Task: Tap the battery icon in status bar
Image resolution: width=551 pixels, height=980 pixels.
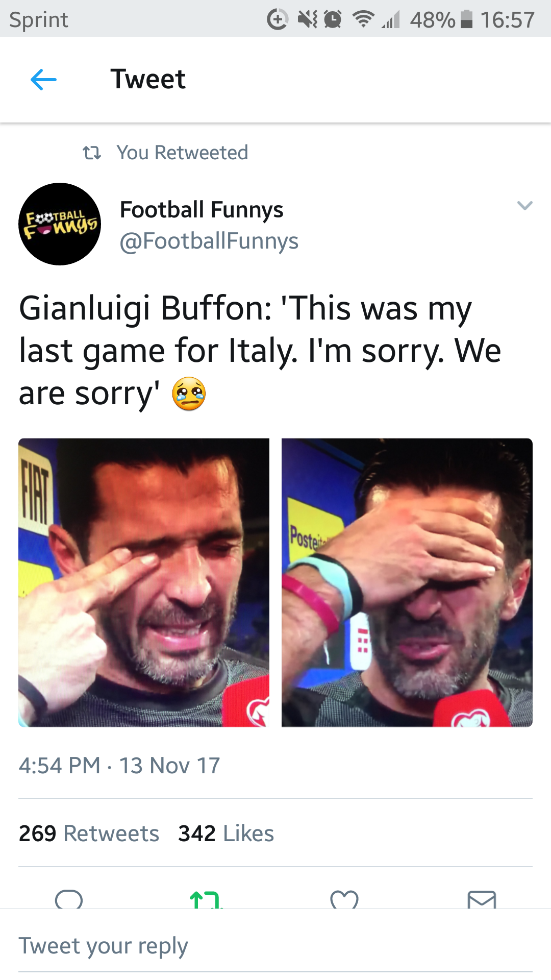Action: coord(466,19)
